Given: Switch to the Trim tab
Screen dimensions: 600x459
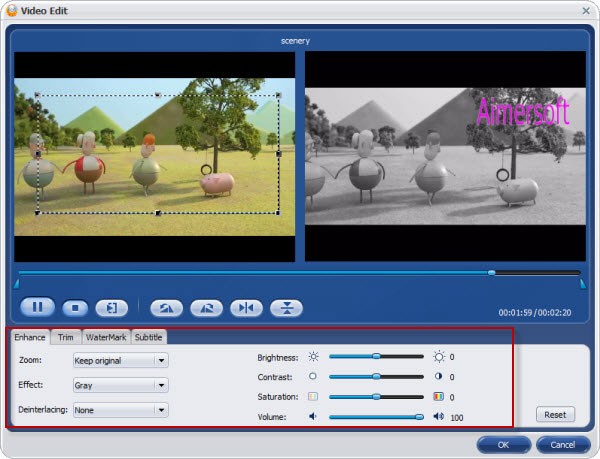Looking at the screenshot, I should (x=66, y=337).
